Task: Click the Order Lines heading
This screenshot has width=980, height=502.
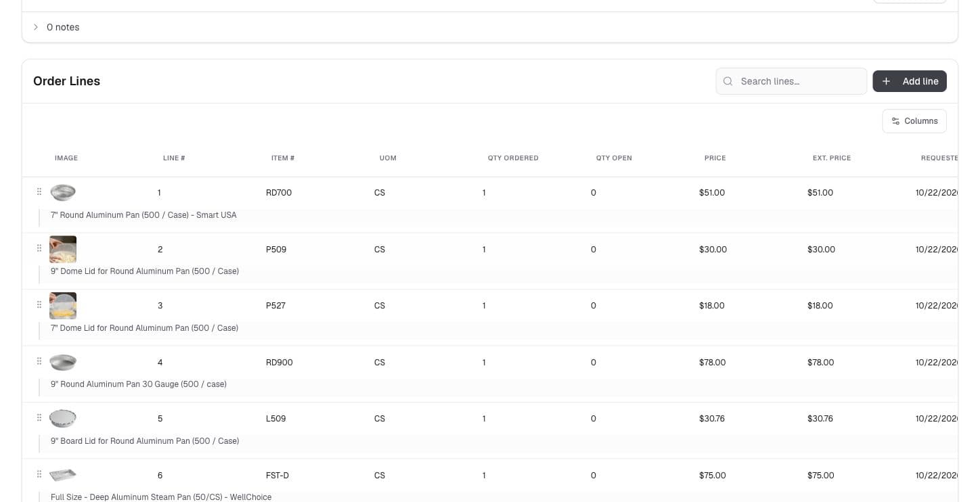Action: [66, 81]
